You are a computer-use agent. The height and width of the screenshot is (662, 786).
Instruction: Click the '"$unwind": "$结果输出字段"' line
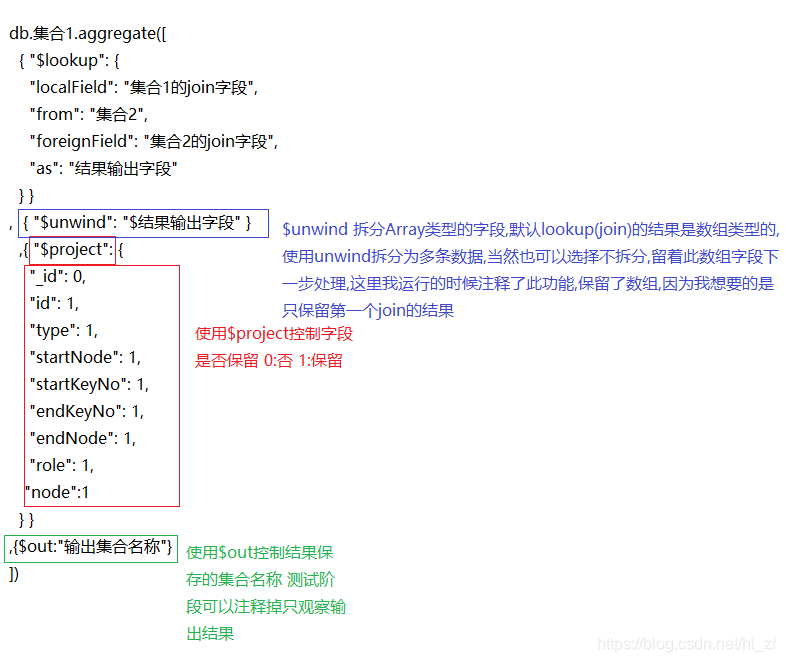(x=137, y=223)
